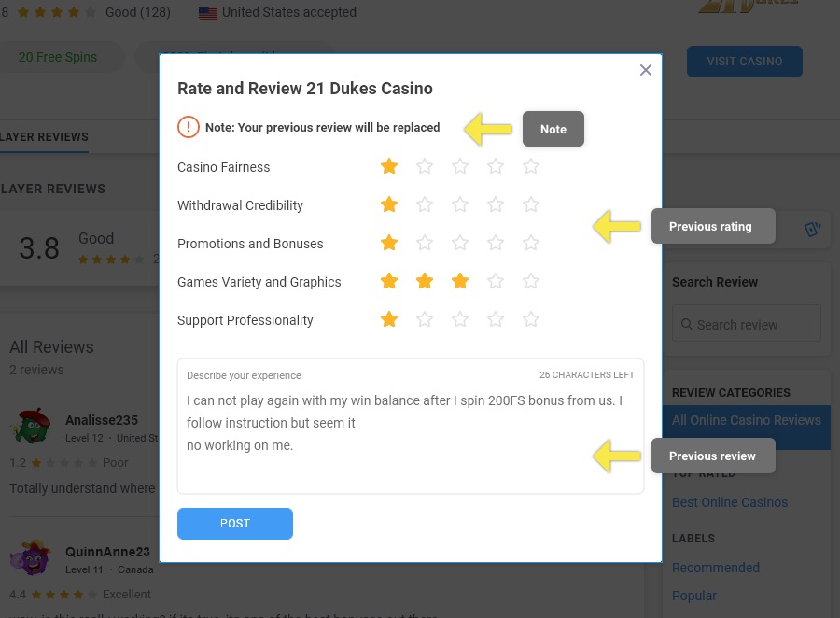
Task: Open Best Online Casinos link
Action: coord(729,502)
